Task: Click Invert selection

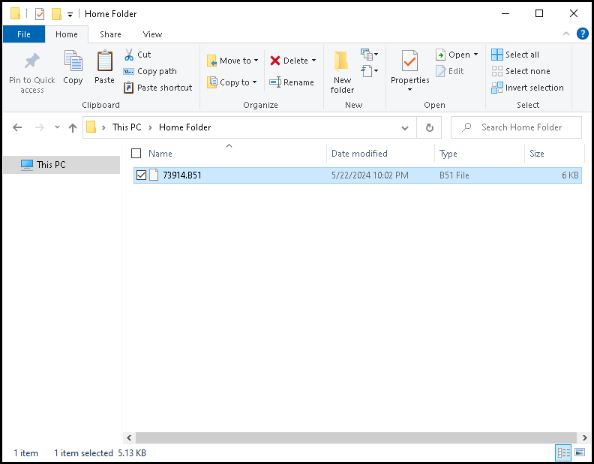Action: [527, 88]
